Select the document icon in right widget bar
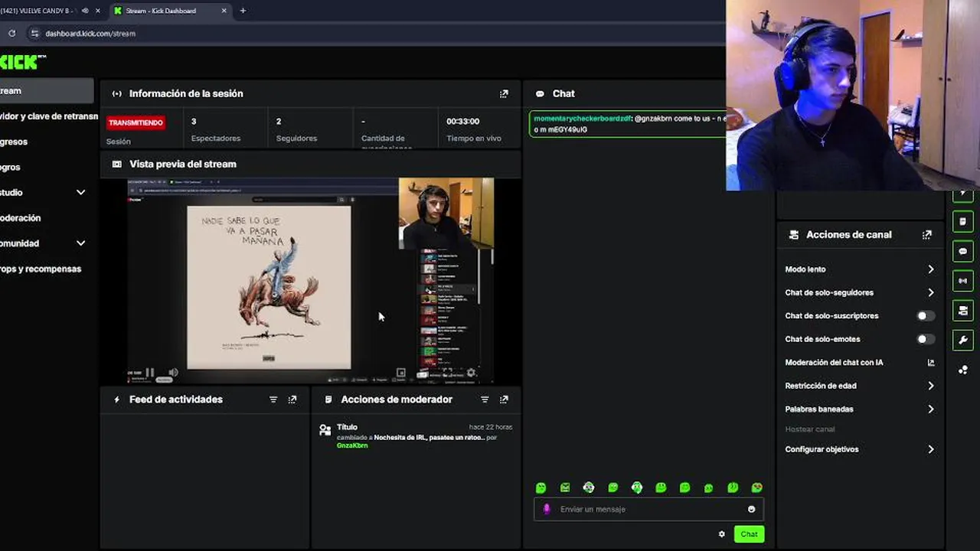 pos(963,221)
